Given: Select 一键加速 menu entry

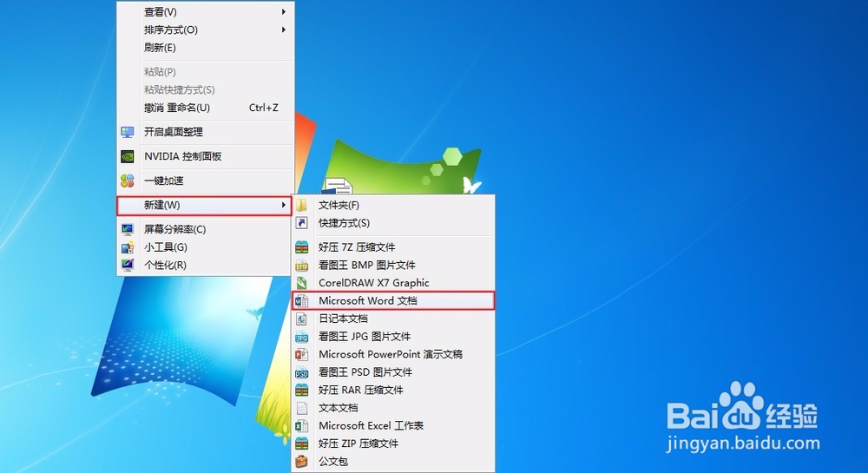Looking at the screenshot, I should [x=205, y=181].
